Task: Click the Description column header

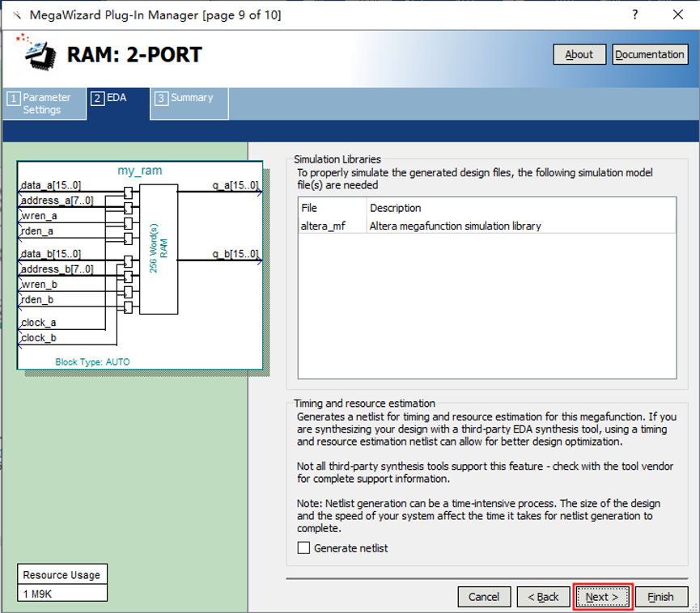Action: pyautogui.click(x=395, y=208)
